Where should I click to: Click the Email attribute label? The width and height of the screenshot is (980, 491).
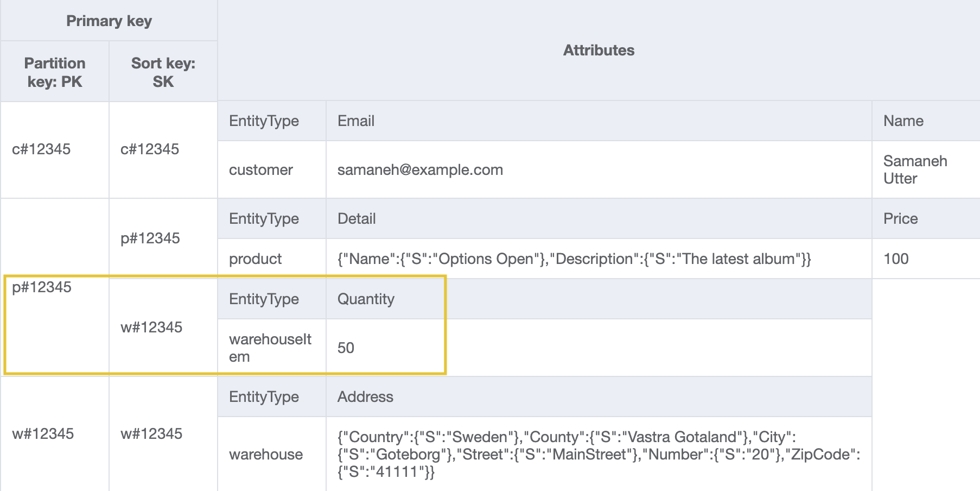point(355,121)
